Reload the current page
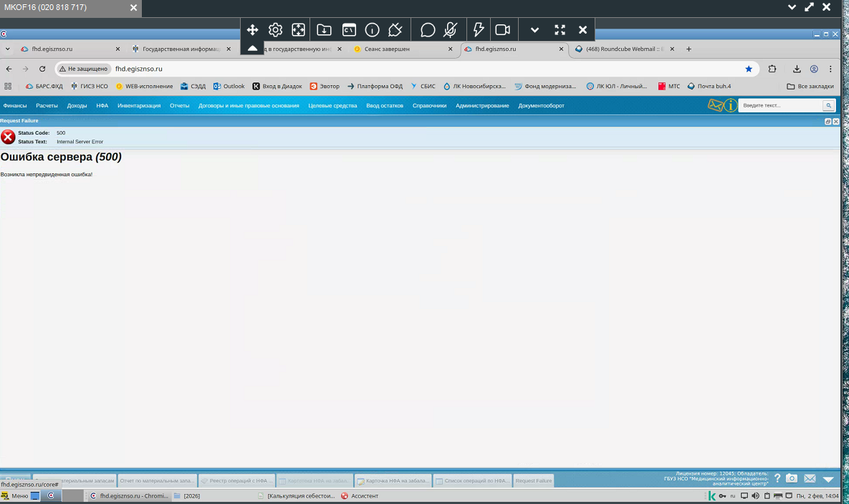The image size is (849, 504). (42, 69)
